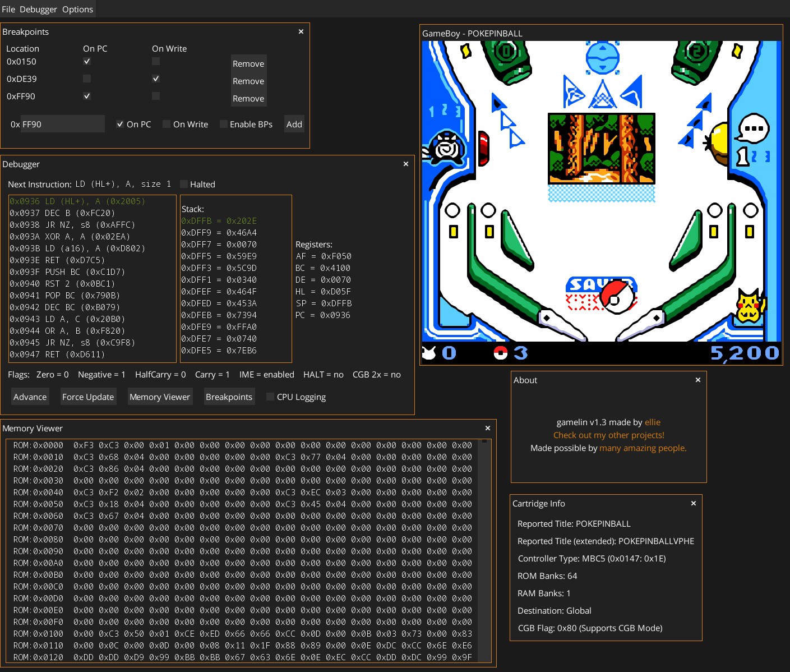Toggle On Write for breakpoint 0x0150
790x672 pixels.
156,61
